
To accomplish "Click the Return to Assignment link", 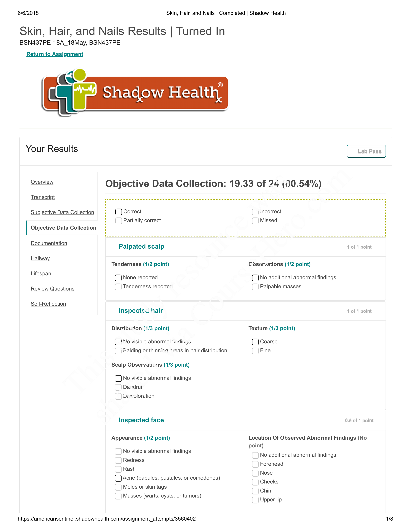I will click(x=55, y=54).
